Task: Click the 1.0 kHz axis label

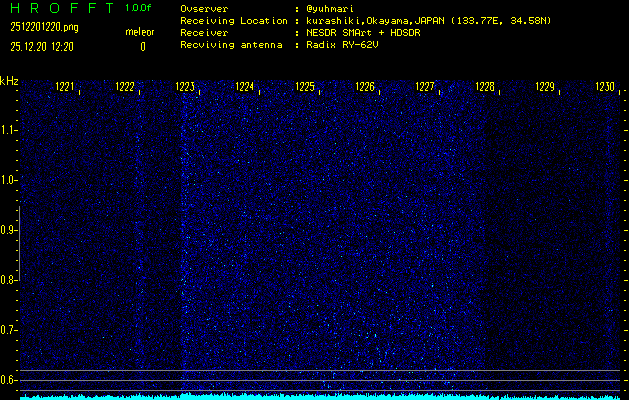Action: pyautogui.click(x=7, y=180)
